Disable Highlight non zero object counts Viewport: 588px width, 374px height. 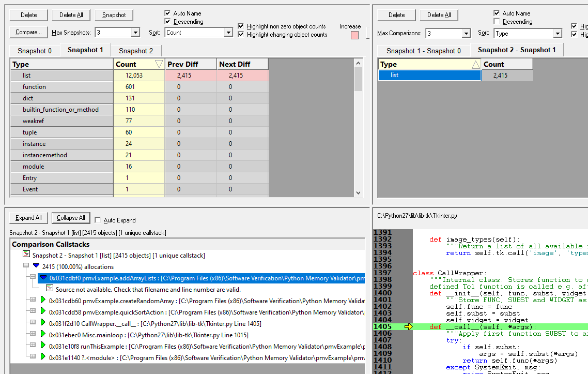coord(241,26)
